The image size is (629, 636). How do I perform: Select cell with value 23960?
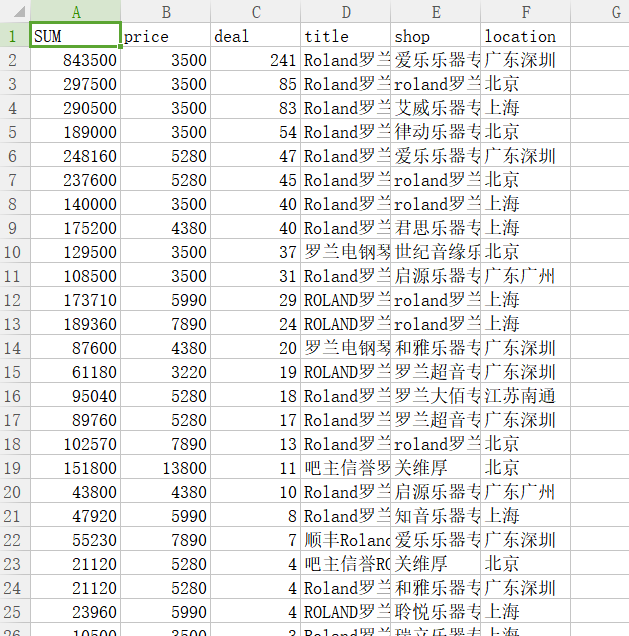coord(75,612)
